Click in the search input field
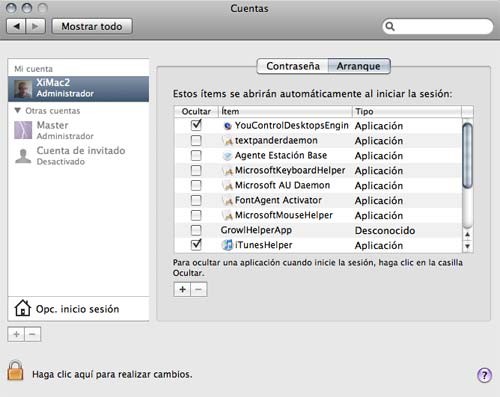The image size is (500, 397). click(x=438, y=26)
